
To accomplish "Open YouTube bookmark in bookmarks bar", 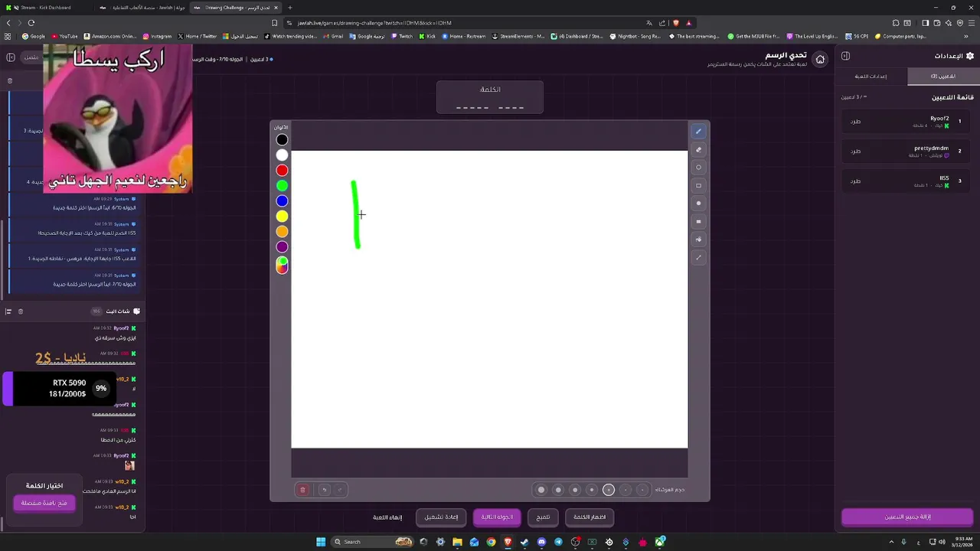I will (x=64, y=36).
